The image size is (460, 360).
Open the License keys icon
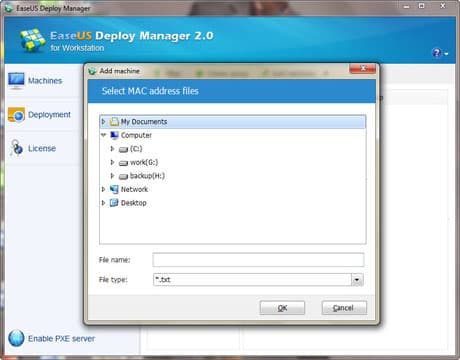[16, 148]
